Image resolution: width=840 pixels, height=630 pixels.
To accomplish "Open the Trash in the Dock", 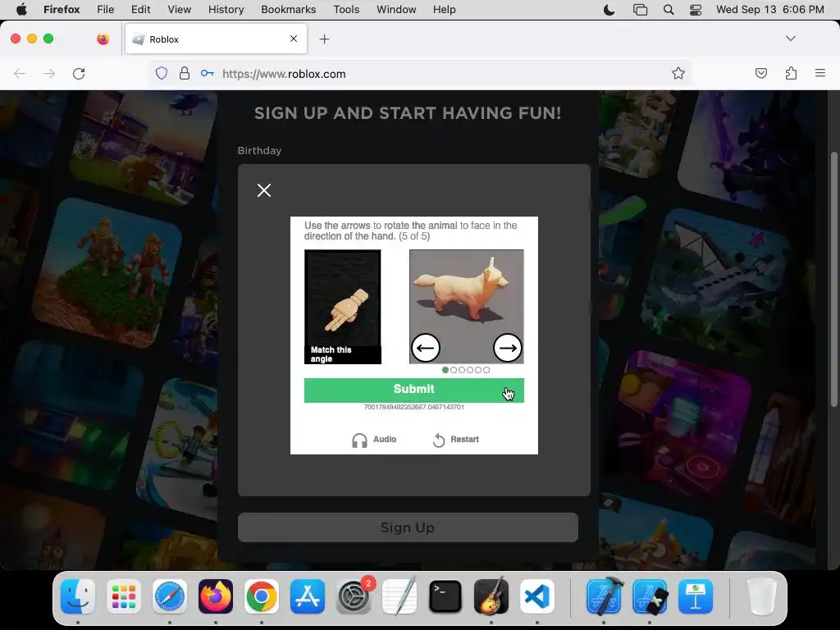I will click(761, 596).
